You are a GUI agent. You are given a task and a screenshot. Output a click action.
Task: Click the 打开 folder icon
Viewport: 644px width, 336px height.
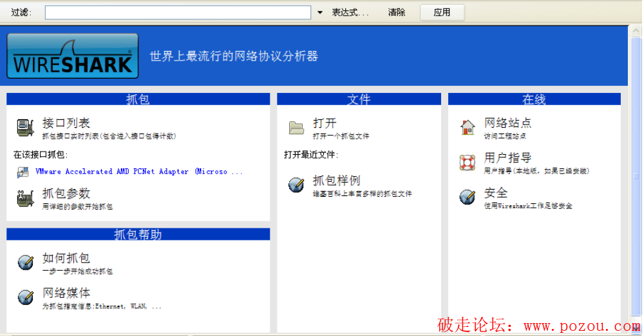296,128
